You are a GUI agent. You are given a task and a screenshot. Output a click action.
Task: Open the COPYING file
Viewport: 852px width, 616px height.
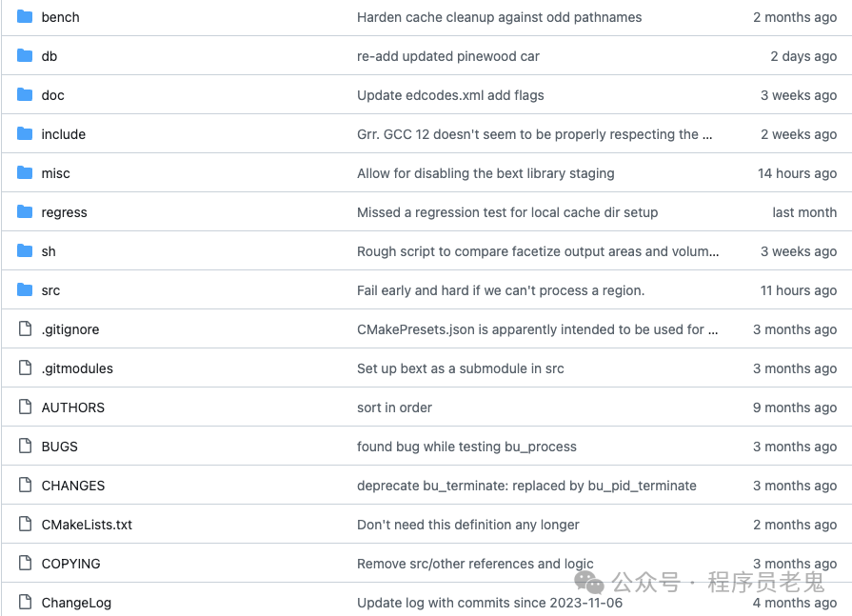point(71,564)
